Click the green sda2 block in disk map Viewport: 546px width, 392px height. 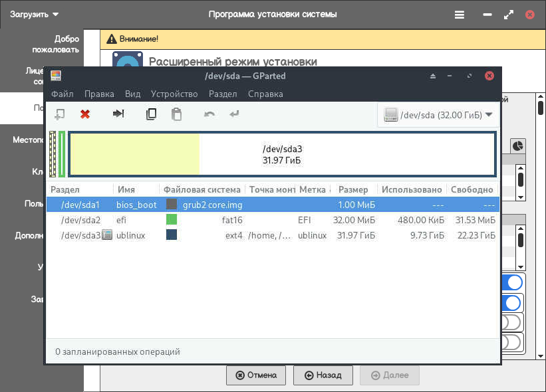coord(62,154)
